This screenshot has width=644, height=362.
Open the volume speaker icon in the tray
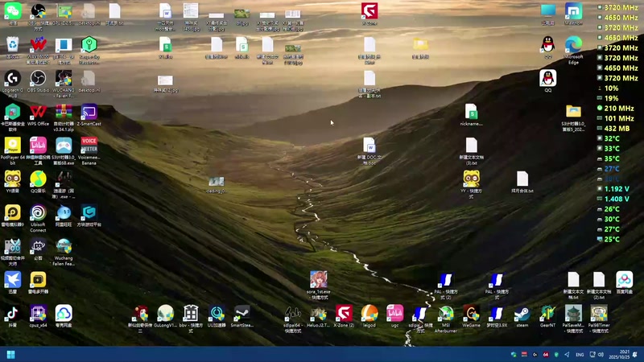[x=601, y=354]
